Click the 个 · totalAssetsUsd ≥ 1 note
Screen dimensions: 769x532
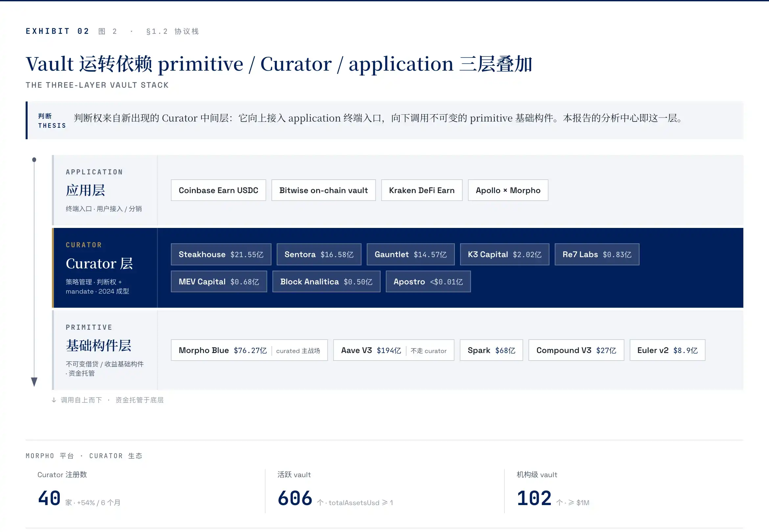(355, 502)
